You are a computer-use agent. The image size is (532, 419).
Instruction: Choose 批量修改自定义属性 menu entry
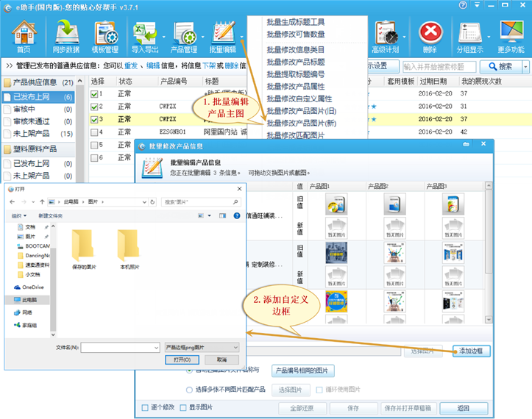299,99
